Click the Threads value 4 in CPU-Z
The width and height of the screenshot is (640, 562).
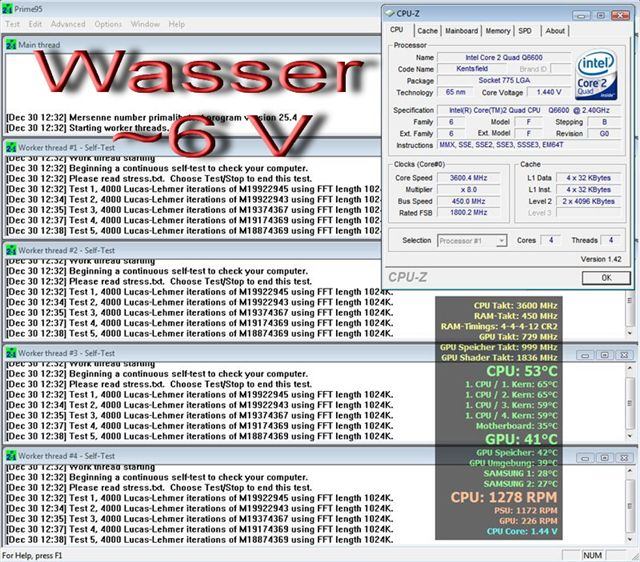click(x=611, y=240)
